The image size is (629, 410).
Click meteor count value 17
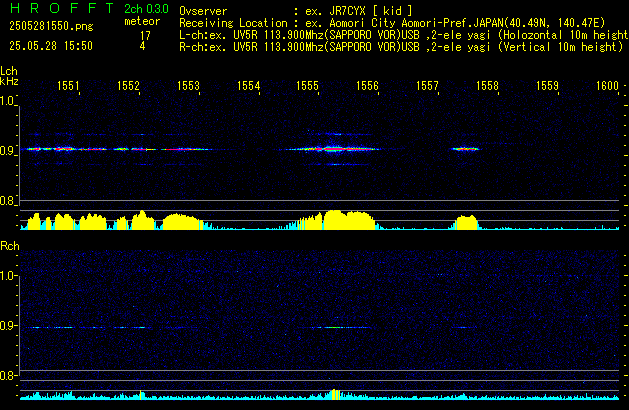145,36
